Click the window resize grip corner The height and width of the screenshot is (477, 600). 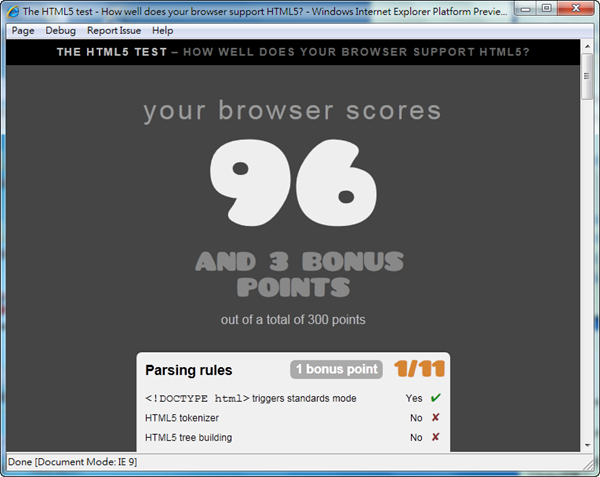(x=589, y=465)
